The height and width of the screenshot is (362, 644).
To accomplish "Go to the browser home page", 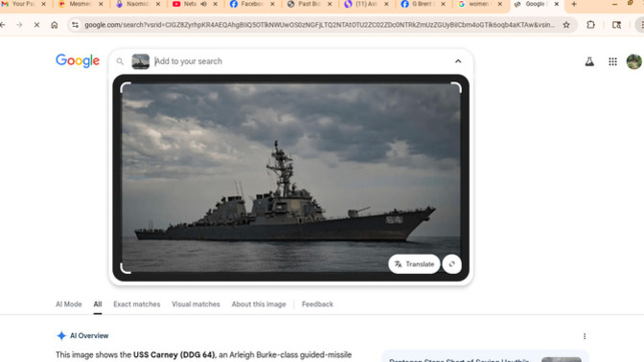I will pos(55,25).
